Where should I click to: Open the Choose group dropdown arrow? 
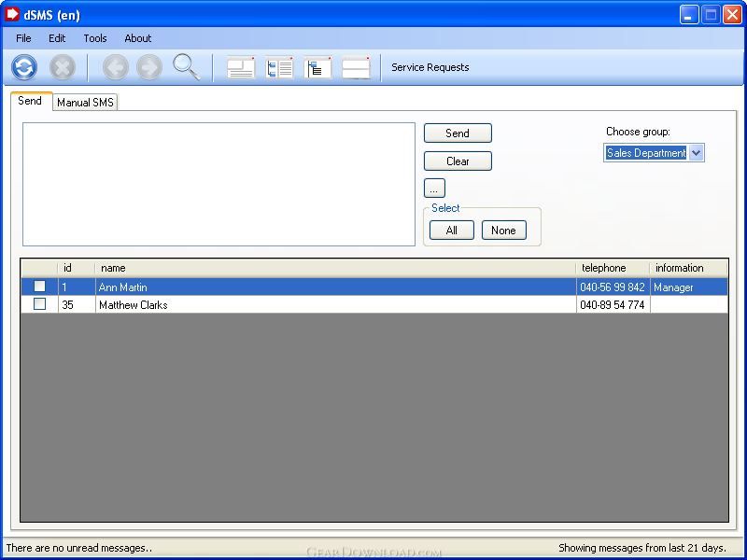(696, 153)
